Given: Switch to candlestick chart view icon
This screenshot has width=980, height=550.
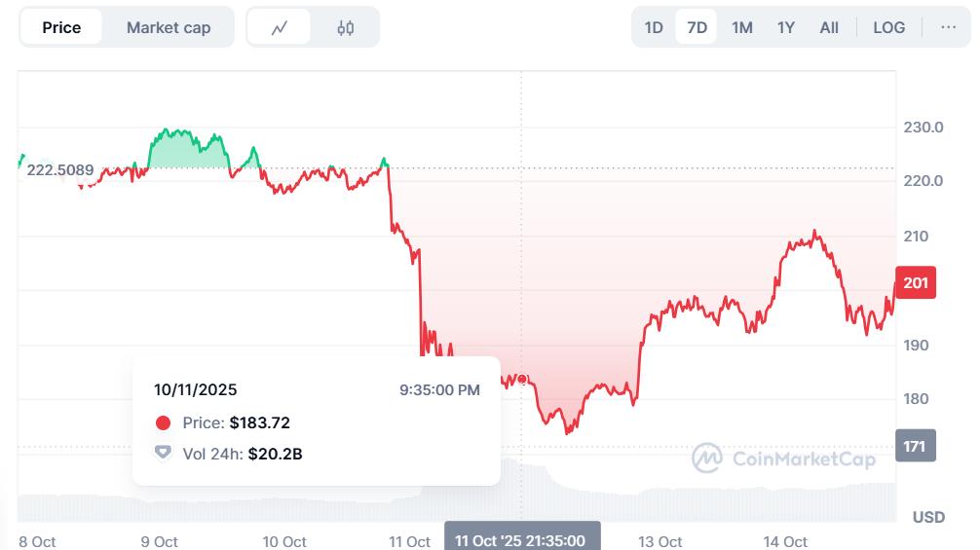Looking at the screenshot, I should click(x=346, y=27).
